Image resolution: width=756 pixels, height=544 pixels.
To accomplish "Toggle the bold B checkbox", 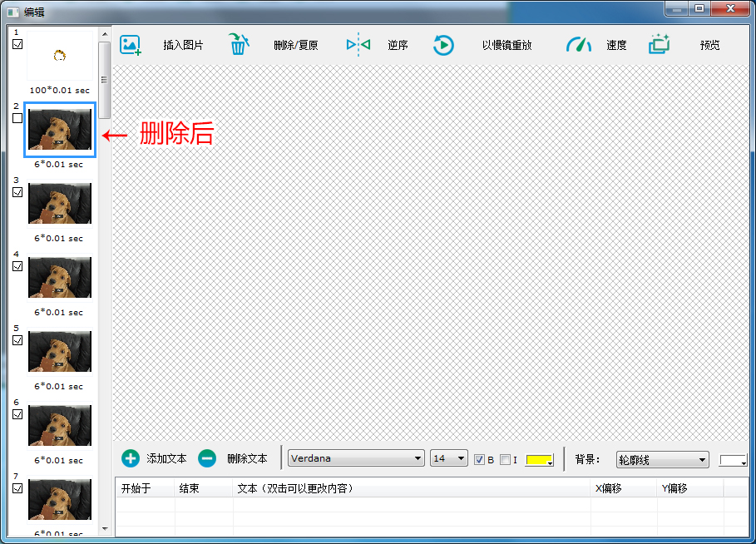I will pos(479,459).
